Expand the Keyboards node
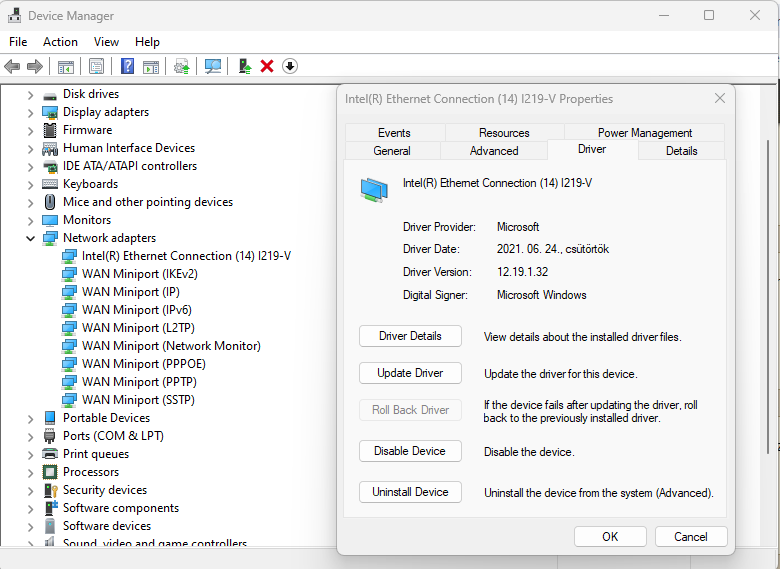The width and height of the screenshot is (780, 569). [30, 185]
